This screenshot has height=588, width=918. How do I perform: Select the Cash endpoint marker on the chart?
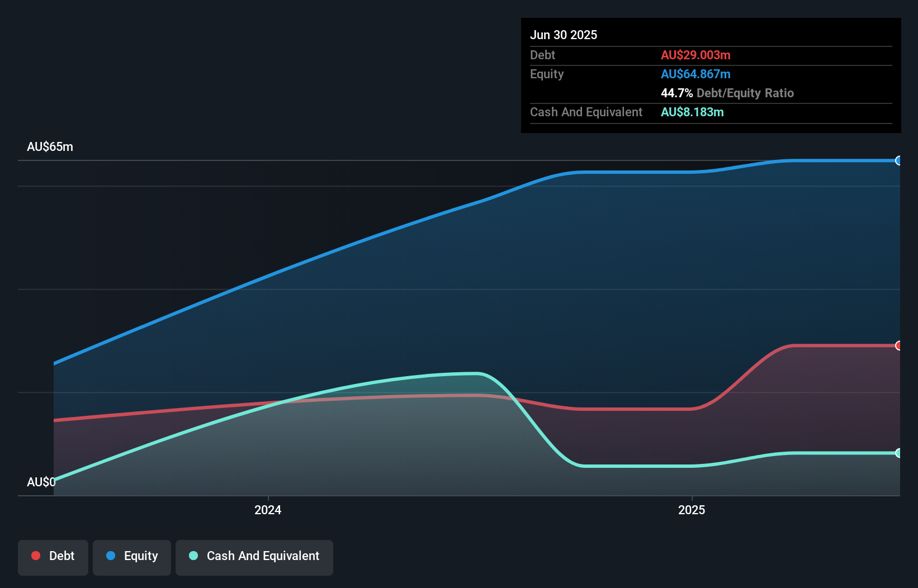click(x=898, y=453)
